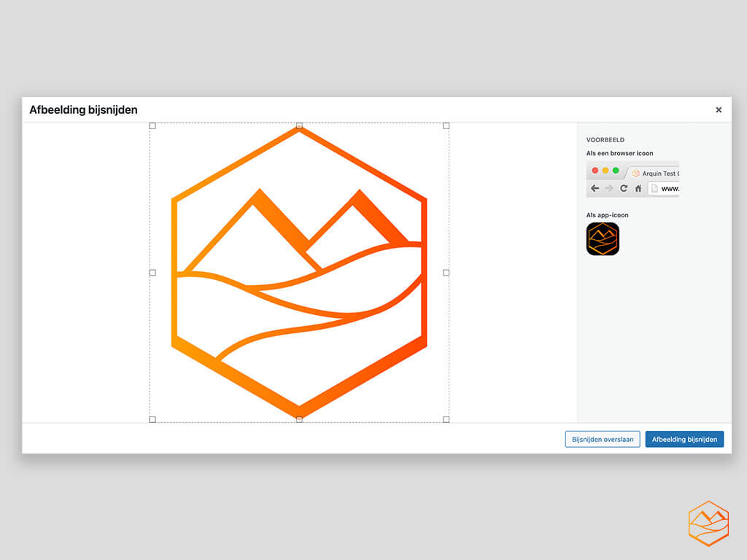Image resolution: width=747 pixels, height=560 pixels.
Task: Click the 'Afbeelding bijsnijden' dialog title
Action: tap(83, 110)
